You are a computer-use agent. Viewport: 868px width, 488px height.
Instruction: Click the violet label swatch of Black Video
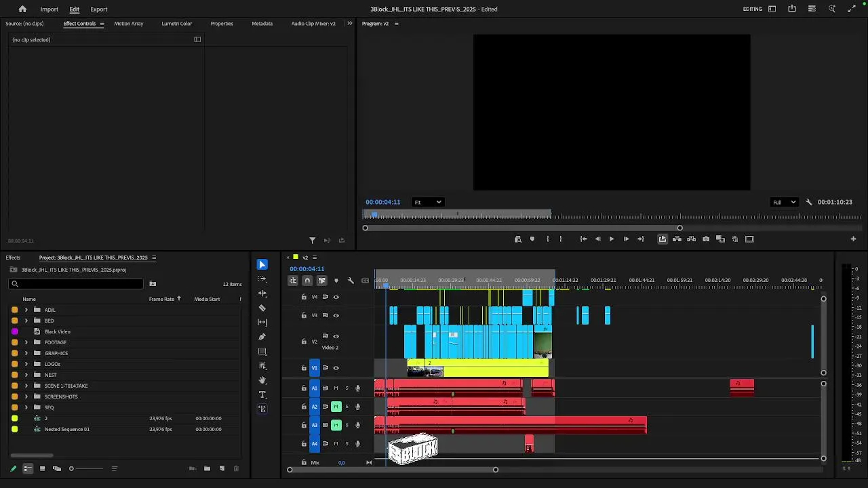(14, 331)
